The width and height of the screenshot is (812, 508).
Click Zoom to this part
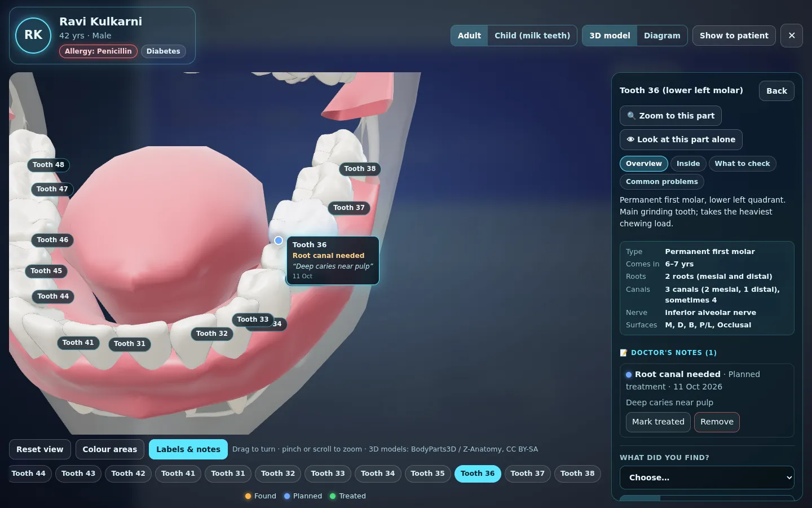pos(670,116)
